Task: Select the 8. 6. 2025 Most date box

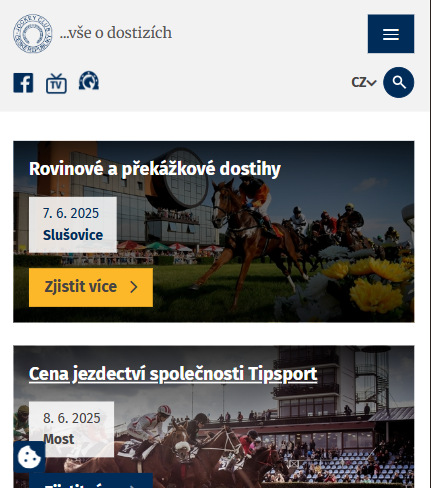Action: coord(71,429)
